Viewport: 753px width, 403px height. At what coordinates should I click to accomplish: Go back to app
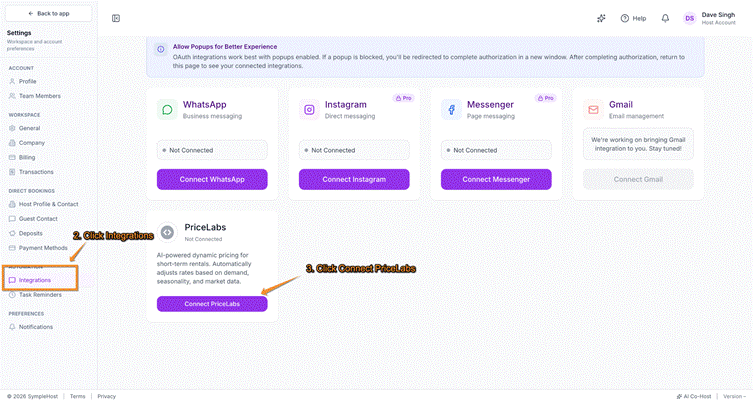click(x=49, y=13)
